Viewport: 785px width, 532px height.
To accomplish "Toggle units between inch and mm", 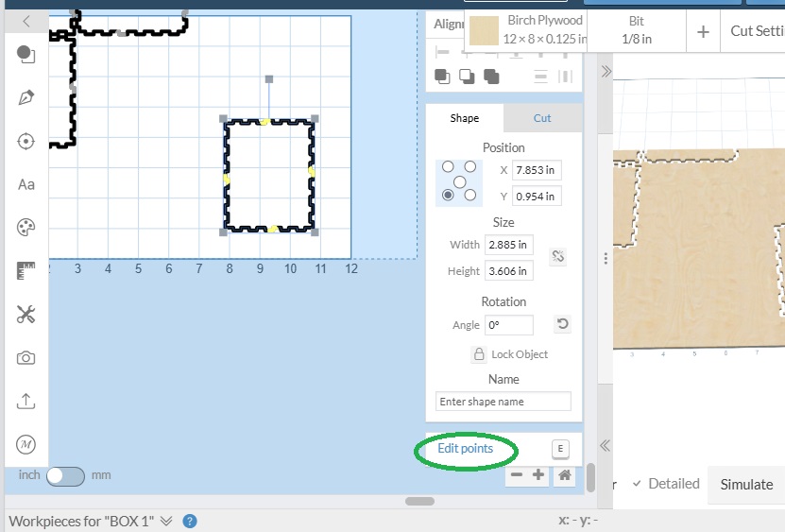I will coord(65,475).
